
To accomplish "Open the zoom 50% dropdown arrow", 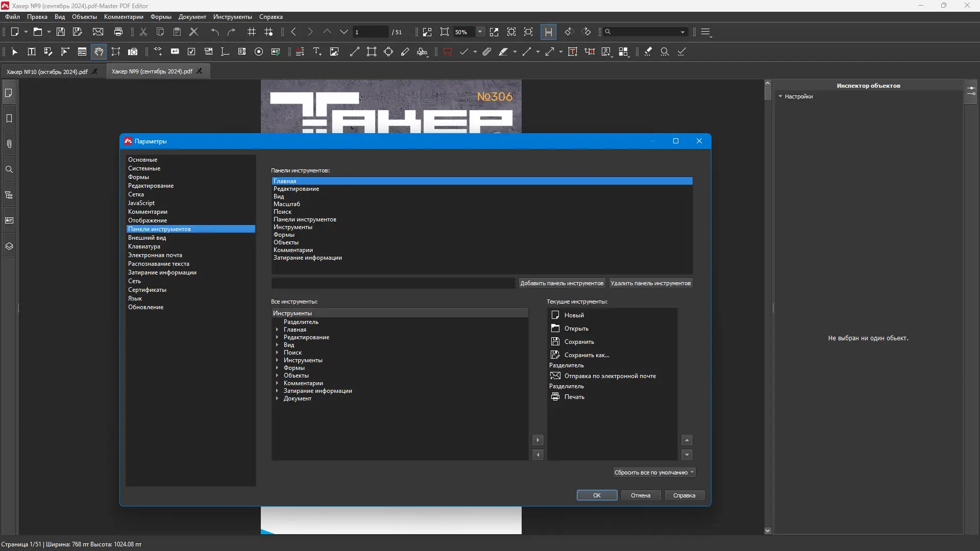I will 480,32.
